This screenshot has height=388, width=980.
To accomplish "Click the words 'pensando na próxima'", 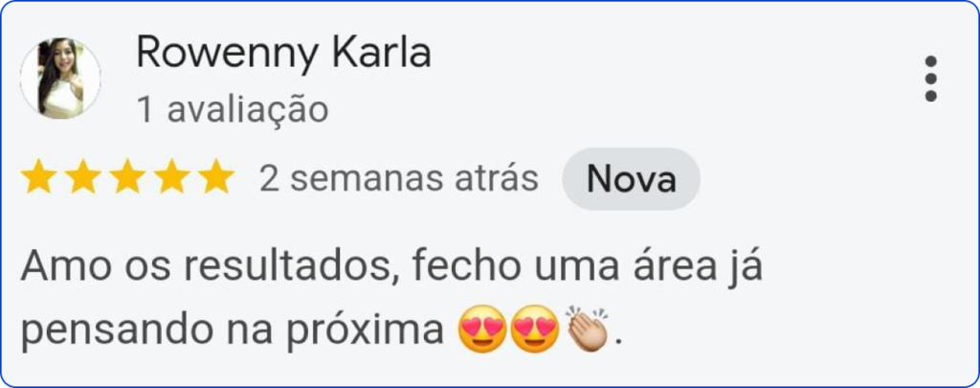I will pyautogui.click(x=233, y=331).
